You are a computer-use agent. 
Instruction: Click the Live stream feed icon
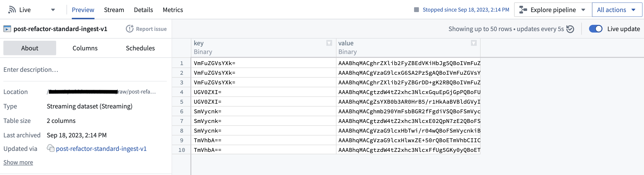coord(12,10)
